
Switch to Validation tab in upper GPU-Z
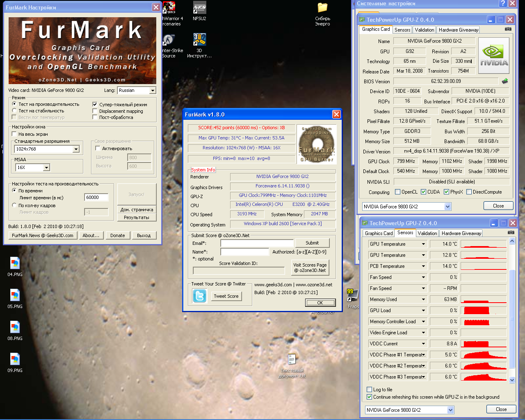pyautogui.click(x=424, y=30)
